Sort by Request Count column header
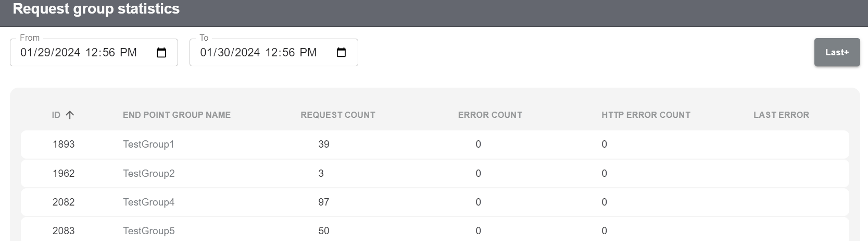 337,115
